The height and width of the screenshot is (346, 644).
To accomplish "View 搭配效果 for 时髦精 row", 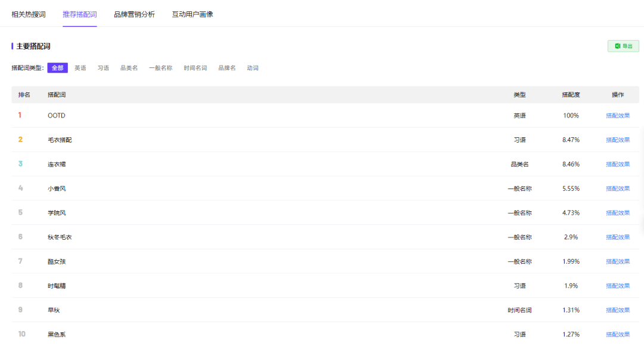I will [618, 286].
